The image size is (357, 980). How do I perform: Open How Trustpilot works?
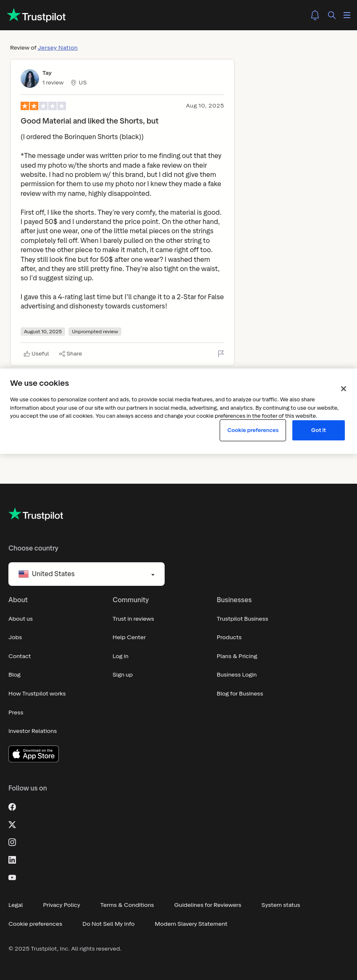(37, 694)
